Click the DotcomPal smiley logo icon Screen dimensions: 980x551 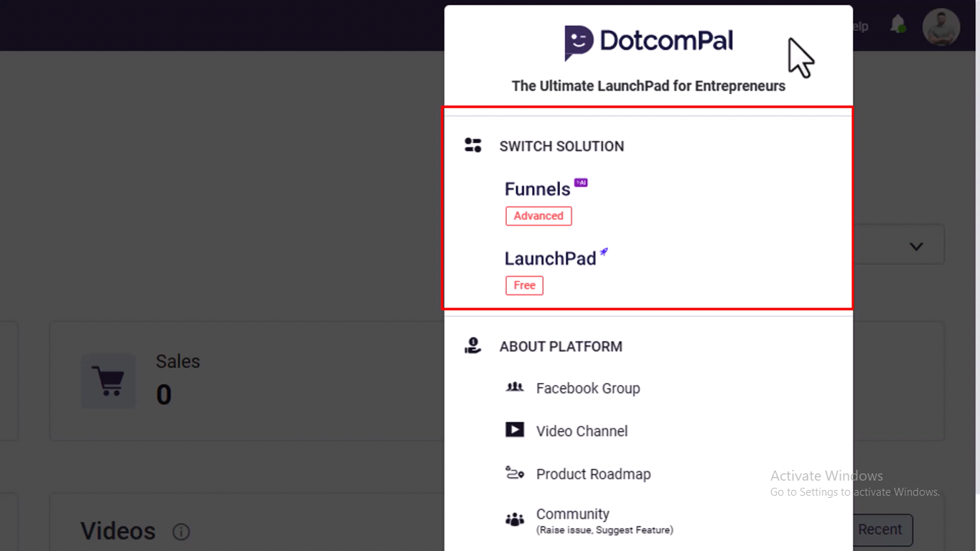[x=579, y=43]
